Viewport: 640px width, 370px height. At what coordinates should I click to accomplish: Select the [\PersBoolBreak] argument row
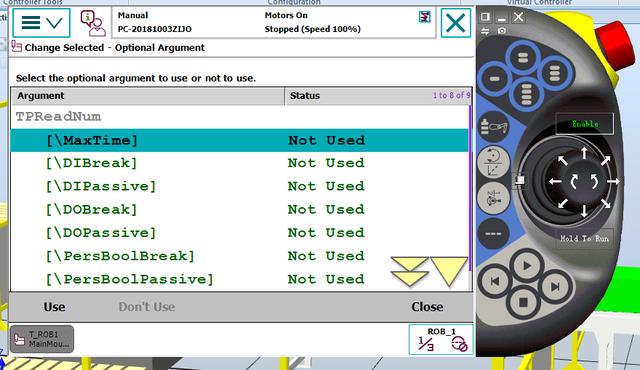(239, 256)
